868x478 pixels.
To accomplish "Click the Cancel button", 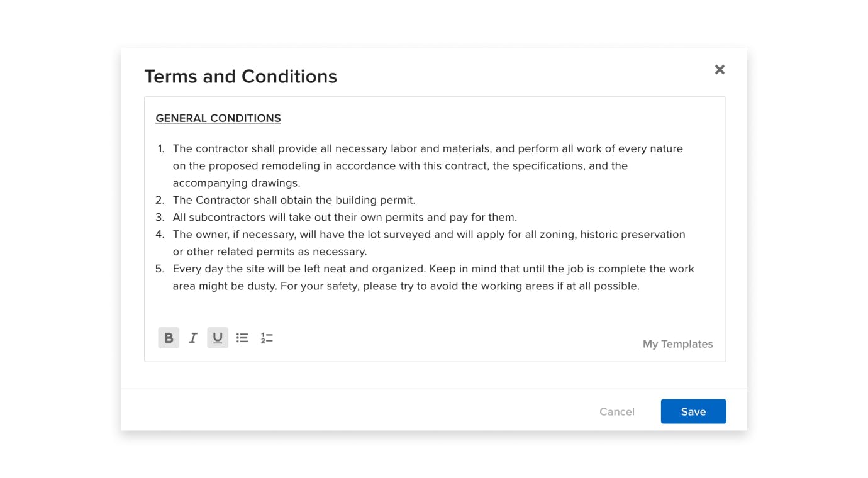I will (x=616, y=411).
